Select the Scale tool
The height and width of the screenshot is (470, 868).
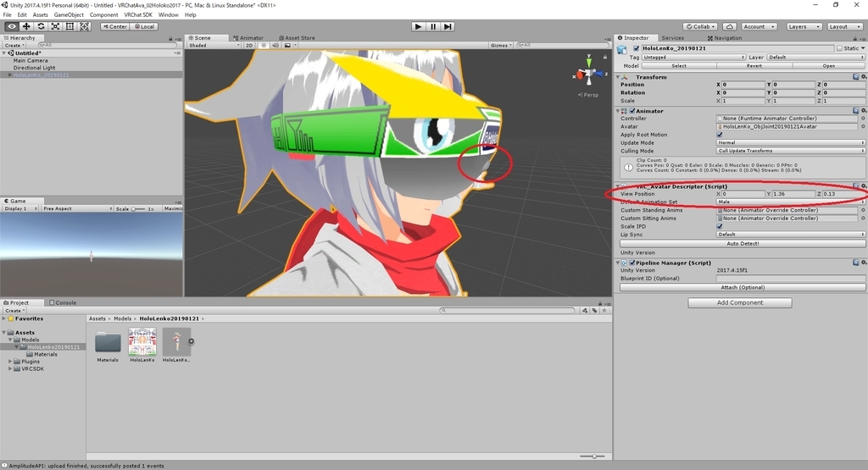coord(55,26)
